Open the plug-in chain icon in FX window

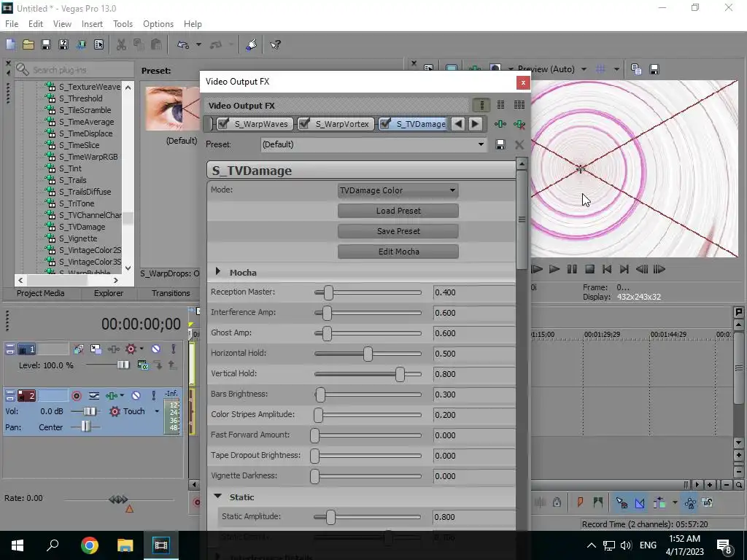click(500, 124)
